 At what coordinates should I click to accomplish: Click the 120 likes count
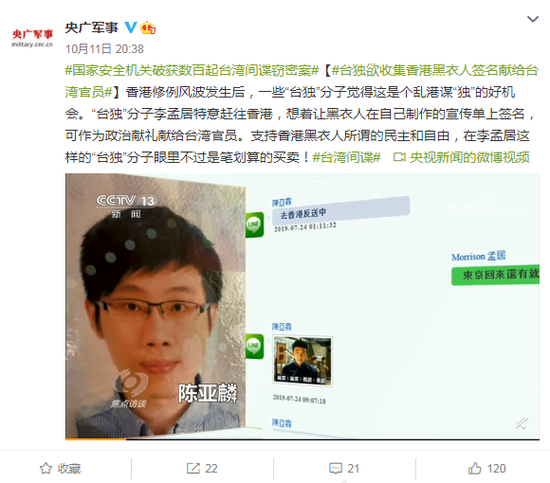496,469
